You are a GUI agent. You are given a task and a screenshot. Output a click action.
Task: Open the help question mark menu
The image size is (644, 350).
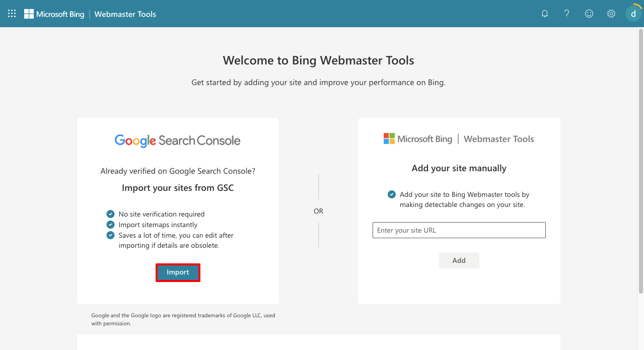[567, 14]
